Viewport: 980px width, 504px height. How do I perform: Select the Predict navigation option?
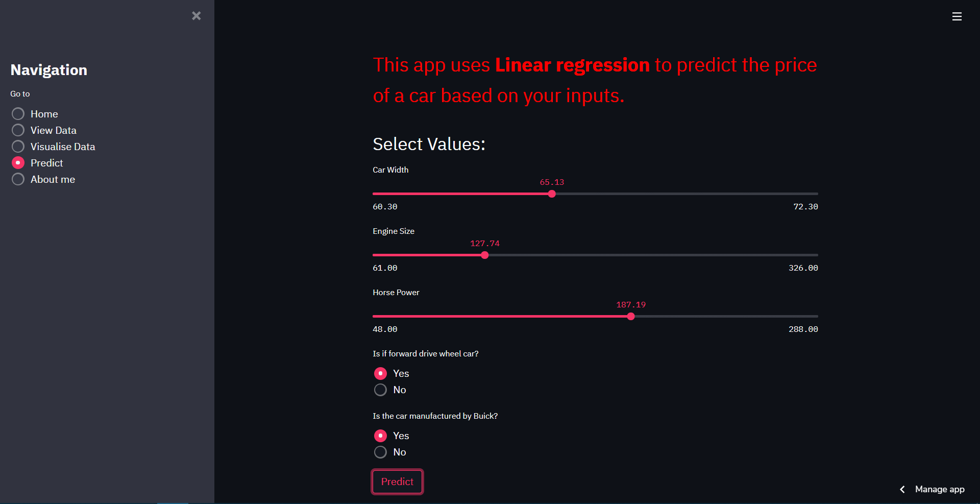(18, 162)
